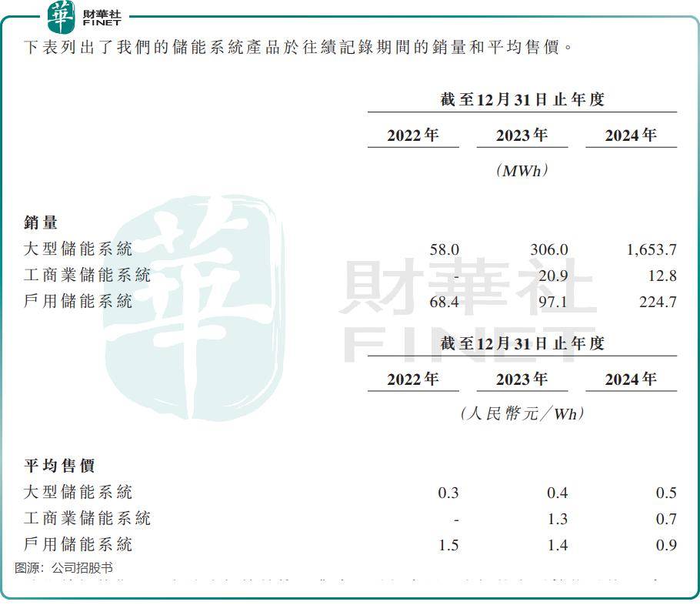Select the 224.7 sales value
The width and height of the screenshot is (700, 615).
tap(658, 302)
